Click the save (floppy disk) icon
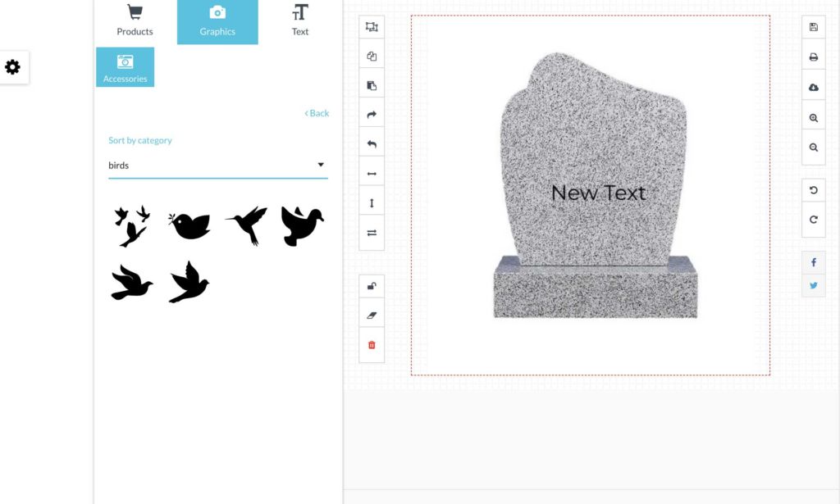The height and width of the screenshot is (504, 840). pyautogui.click(x=813, y=27)
